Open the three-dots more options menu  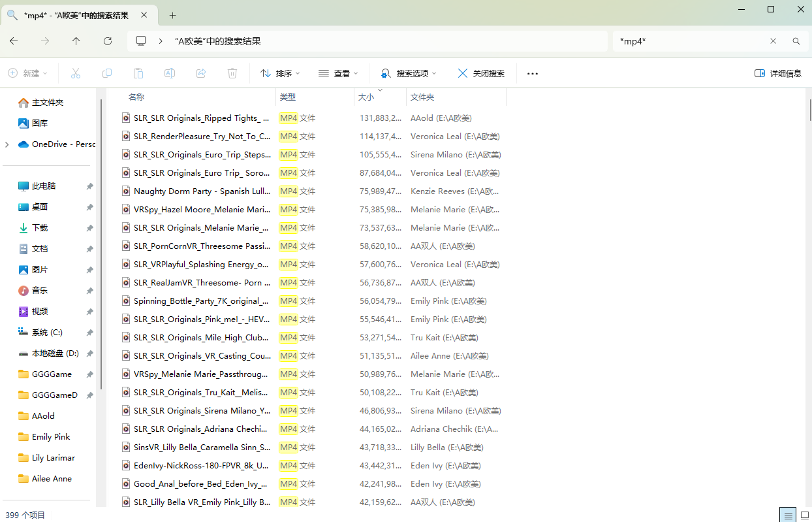click(x=533, y=73)
